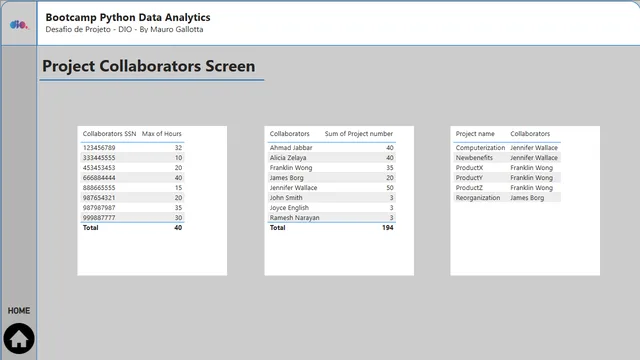Select James Borg in middle table
This screenshot has height=360, width=640.
287,178
